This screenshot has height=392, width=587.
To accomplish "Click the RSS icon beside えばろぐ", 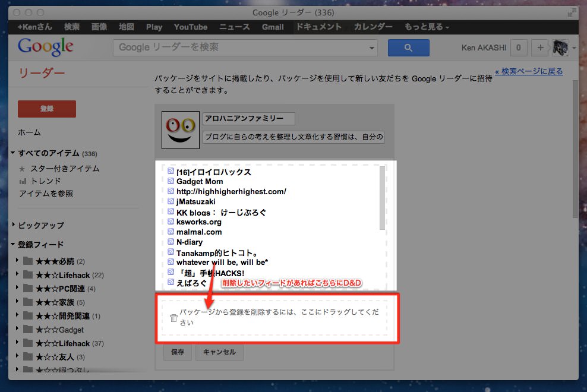I will pyautogui.click(x=171, y=282).
